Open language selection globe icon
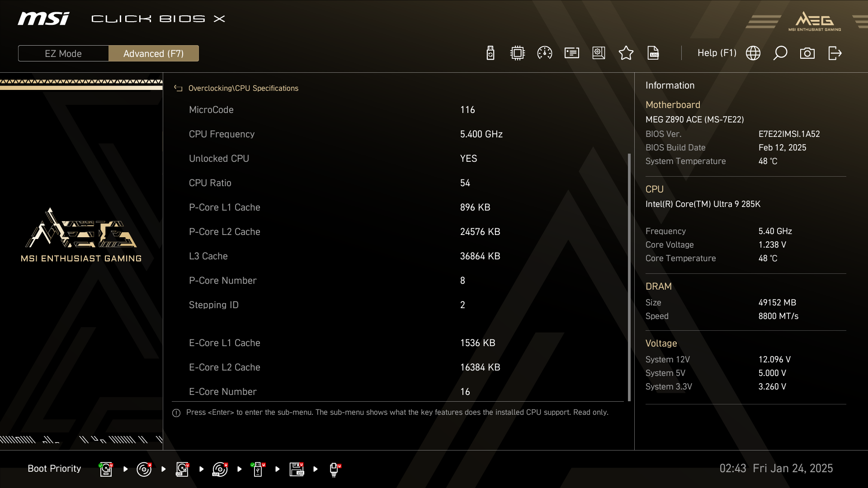Screen dimensions: 868x488 tap(753, 53)
